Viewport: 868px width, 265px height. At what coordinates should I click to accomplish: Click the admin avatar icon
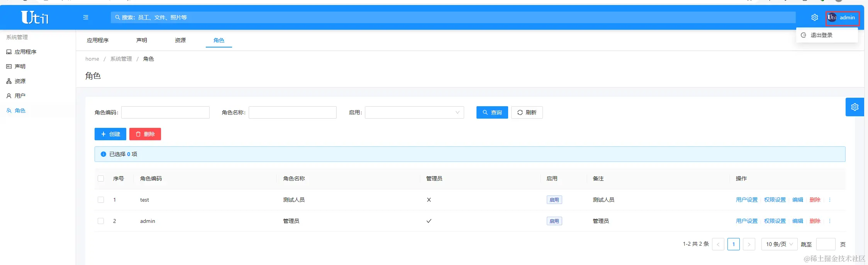[x=832, y=17]
